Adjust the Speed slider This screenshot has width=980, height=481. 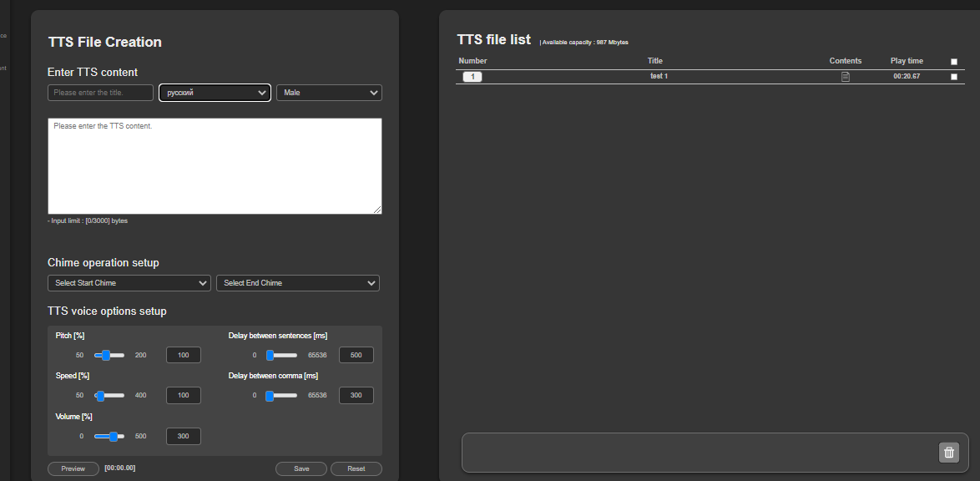click(x=109, y=395)
